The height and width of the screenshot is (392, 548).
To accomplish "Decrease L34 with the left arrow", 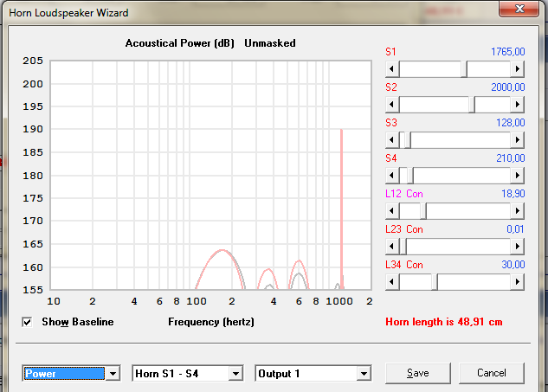I will point(392,282).
